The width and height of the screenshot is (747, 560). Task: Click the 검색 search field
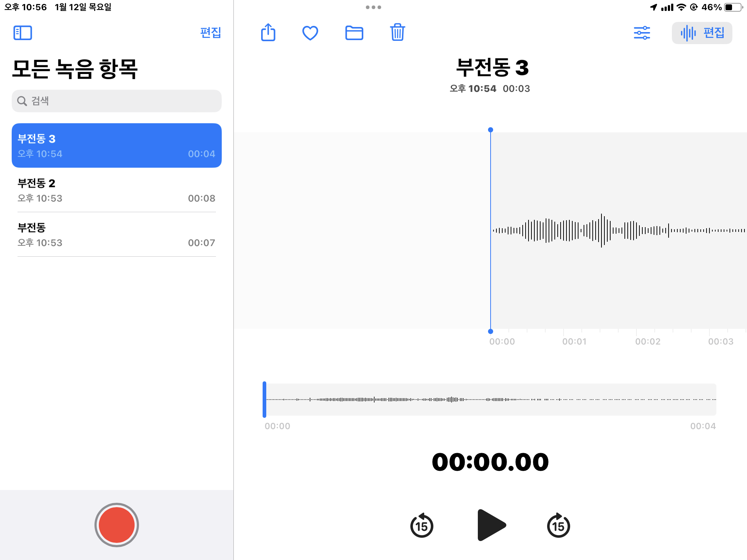117,101
